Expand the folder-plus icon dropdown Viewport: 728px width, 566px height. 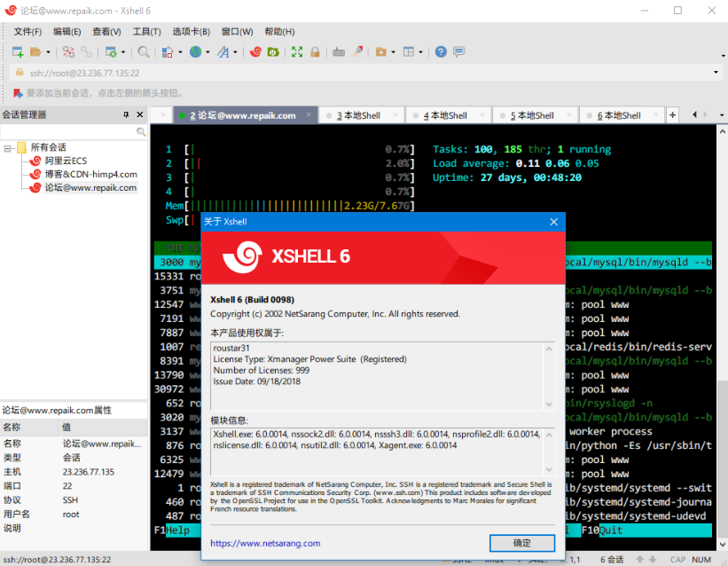click(393, 52)
